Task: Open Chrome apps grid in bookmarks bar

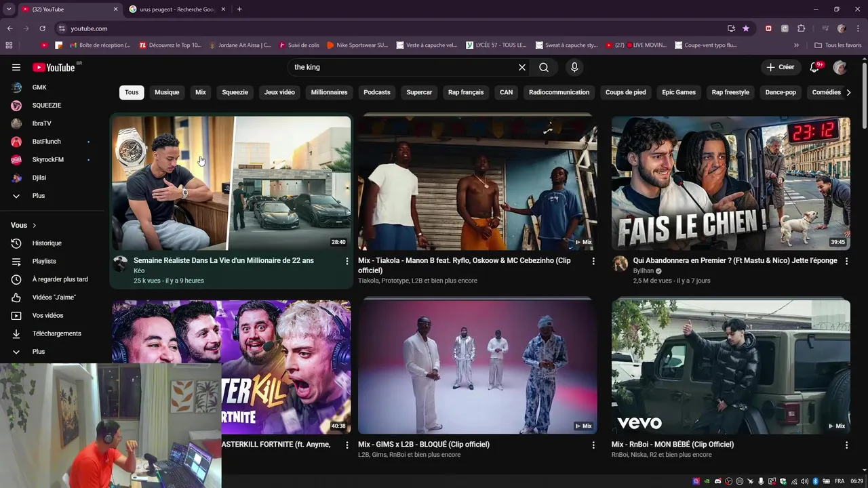Action: (9, 45)
